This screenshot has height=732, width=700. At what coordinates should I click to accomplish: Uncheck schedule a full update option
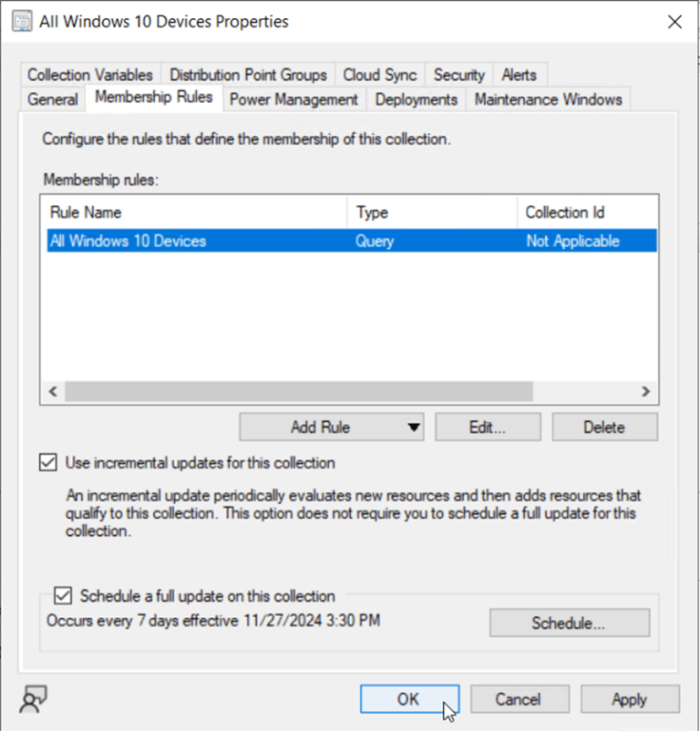coord(63,595)
